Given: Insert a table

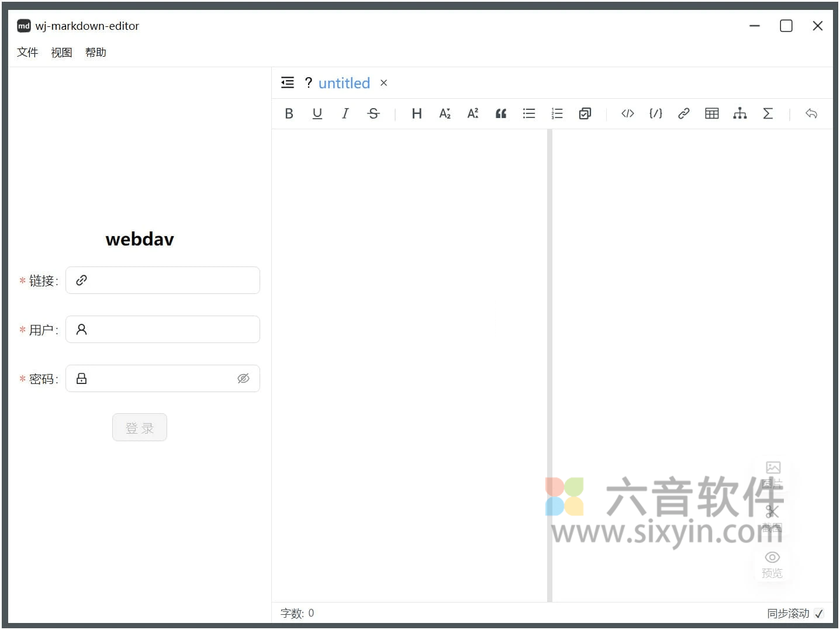Looking at the screenshot, I should point(711,113).
